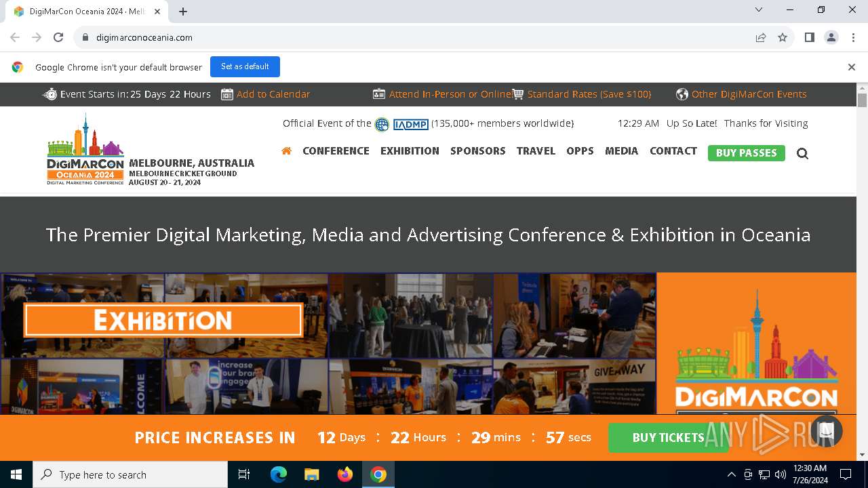The image size is (868, 488).
Task: Click the Add to Calendar link
Action: [x=273, y=94]
